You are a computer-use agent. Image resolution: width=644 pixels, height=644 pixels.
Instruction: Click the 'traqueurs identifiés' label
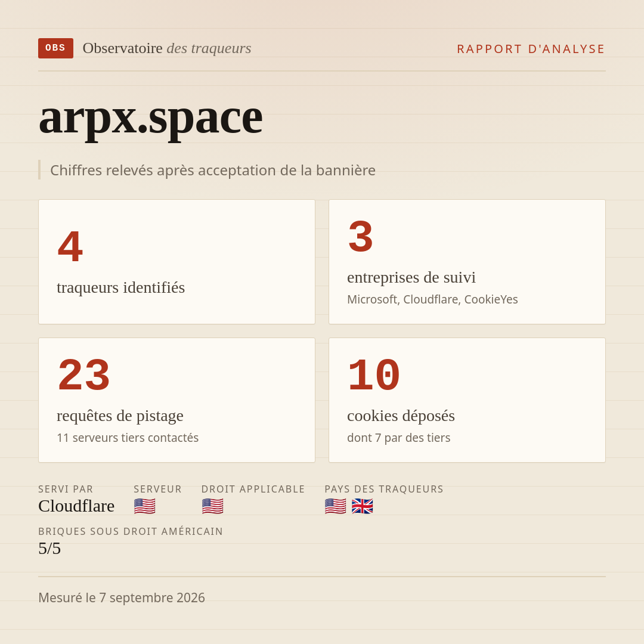120,287
